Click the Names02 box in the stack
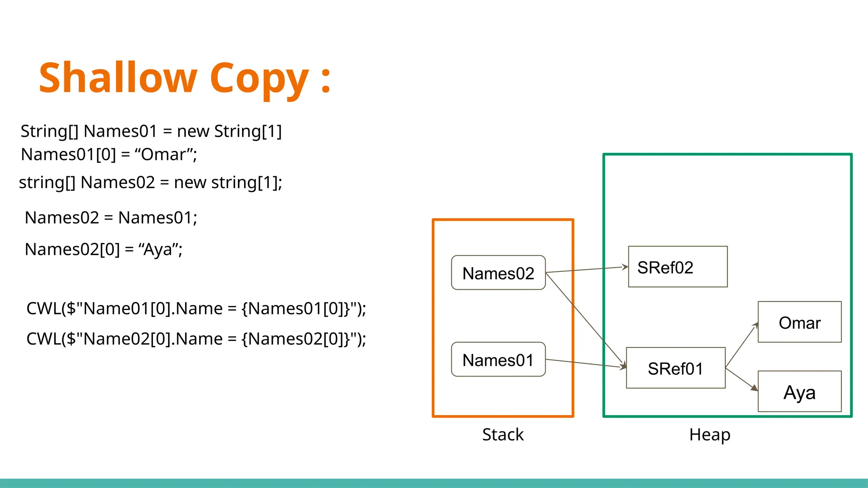The width and height of the screenshot is (868, 488). click(x=498, y=273)
